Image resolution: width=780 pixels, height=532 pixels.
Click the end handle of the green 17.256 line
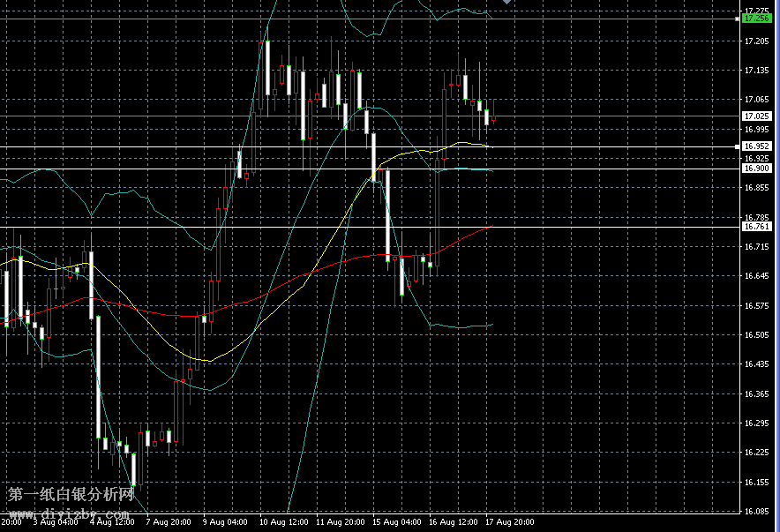pyautogui.click(x=737, y=19)
